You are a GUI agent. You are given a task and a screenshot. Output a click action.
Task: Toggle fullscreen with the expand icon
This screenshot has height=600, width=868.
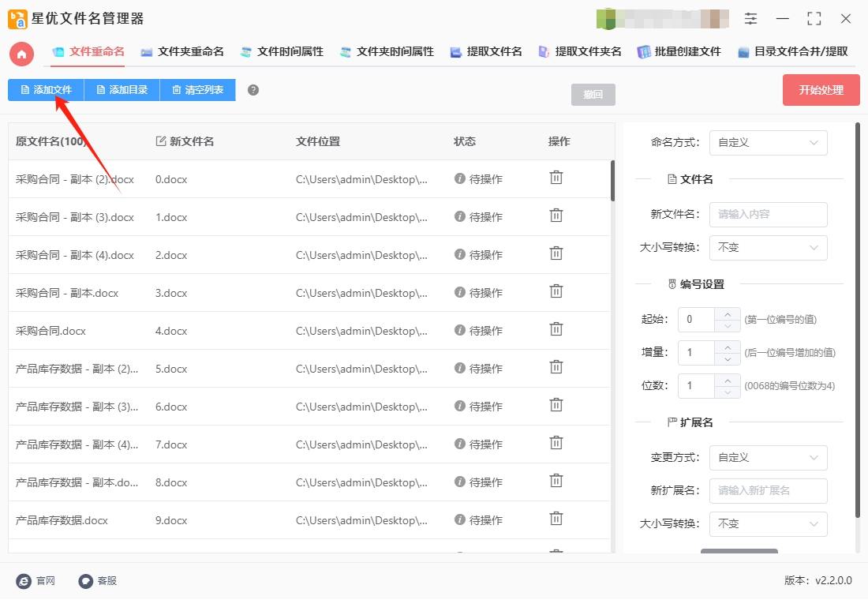814,18
